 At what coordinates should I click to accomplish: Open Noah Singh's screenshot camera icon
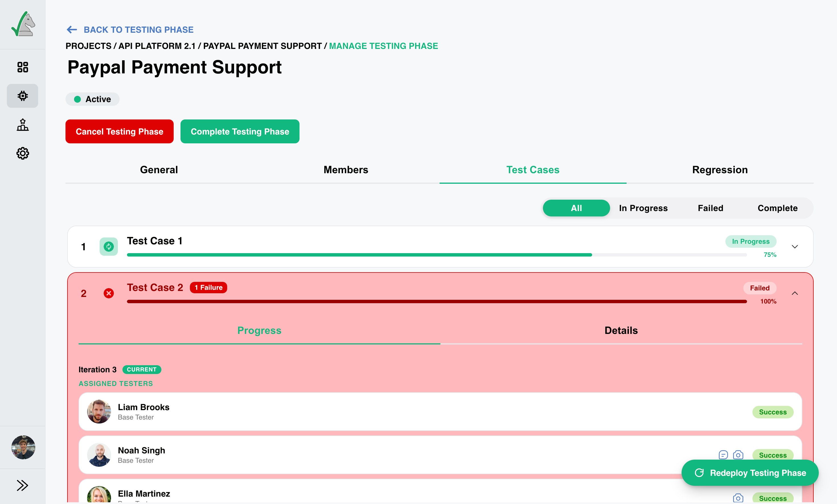738,455
